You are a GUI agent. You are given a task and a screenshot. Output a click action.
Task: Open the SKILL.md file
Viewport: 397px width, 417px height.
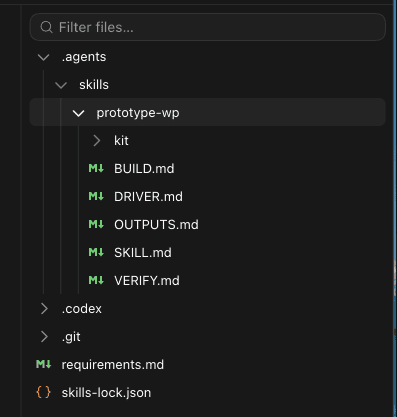[x=143, y=253]
